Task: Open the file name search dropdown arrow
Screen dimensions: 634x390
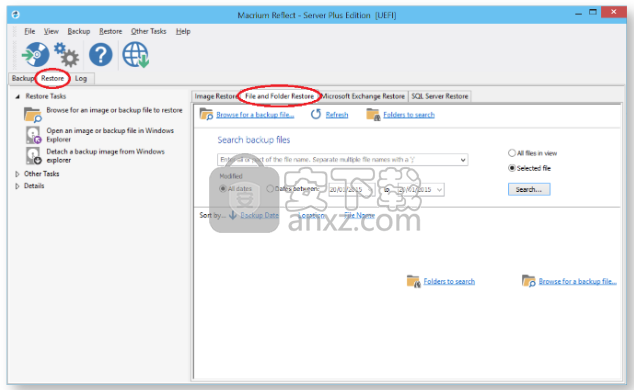Action: pos(463,160)
